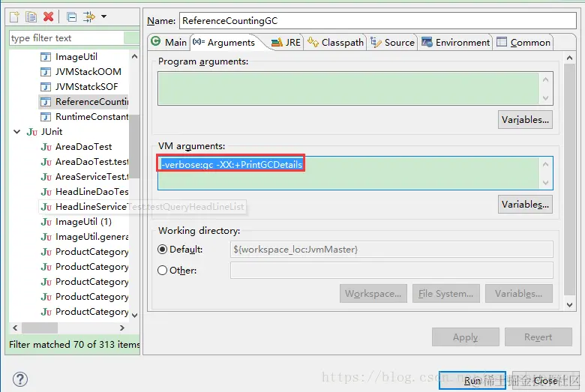Viewport: 585px width, 392px height.
Task: Select the ImageUtil.genera JUnit configuration
Action: pyautogui.click(x=91, y=236)
